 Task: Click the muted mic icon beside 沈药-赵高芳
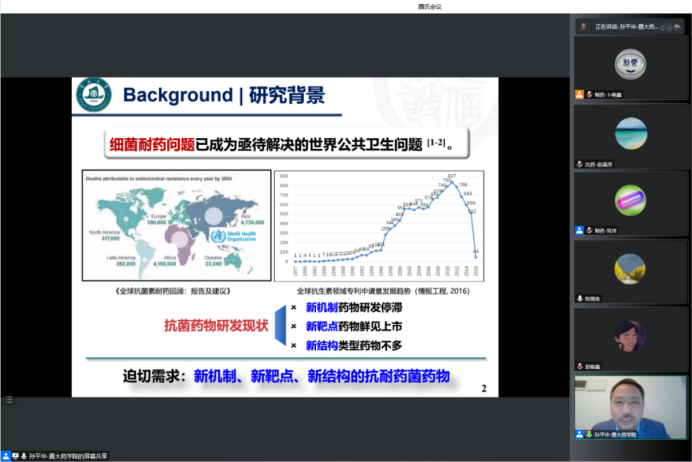580,163
